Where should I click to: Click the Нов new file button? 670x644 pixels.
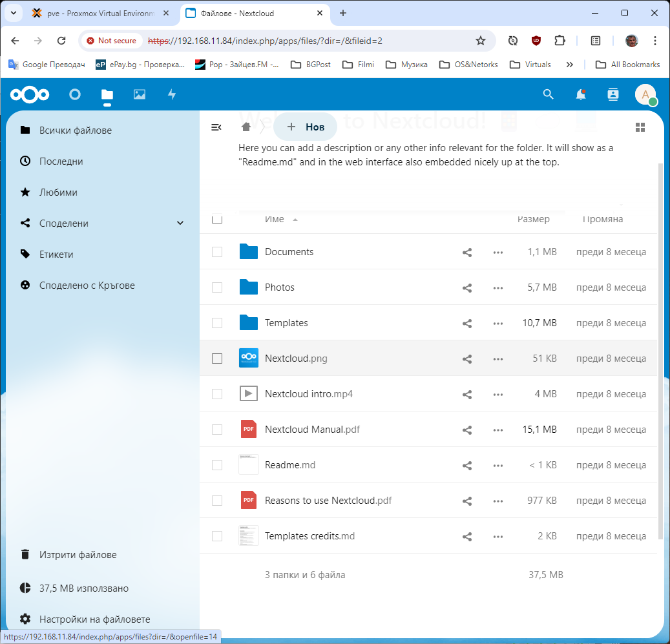(305, 127)
